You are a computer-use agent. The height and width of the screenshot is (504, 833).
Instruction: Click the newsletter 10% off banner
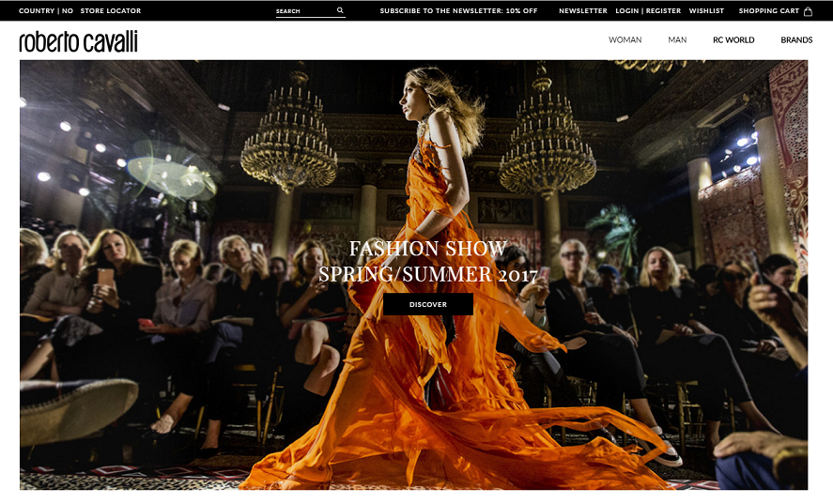pos(458,10)
